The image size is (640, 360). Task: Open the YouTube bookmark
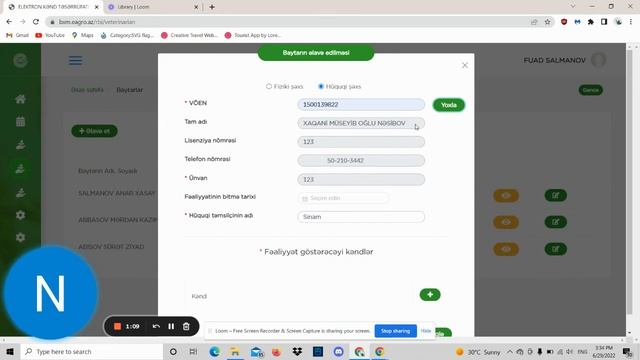tap(50, 36)
